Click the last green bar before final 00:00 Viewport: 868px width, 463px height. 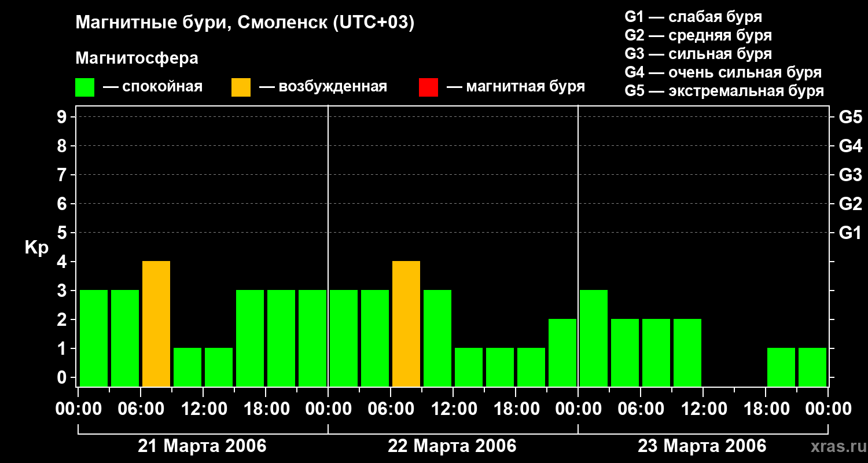click(812, 367)
